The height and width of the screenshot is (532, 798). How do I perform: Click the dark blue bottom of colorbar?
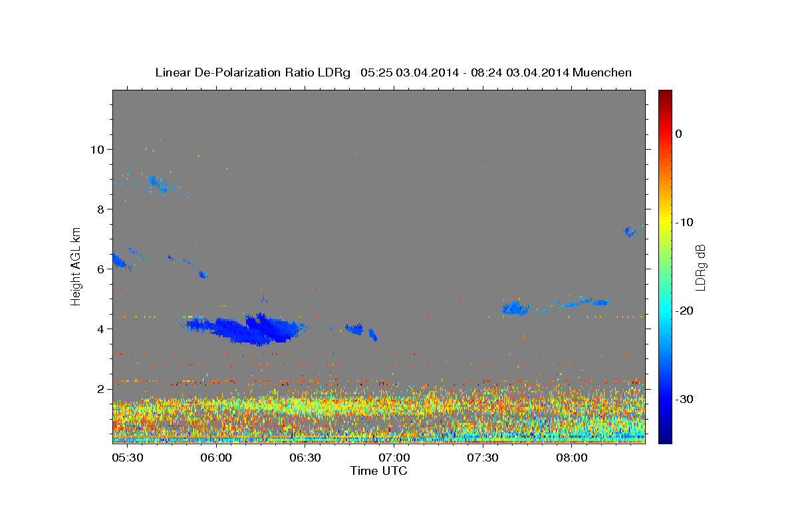click(665, 438)
